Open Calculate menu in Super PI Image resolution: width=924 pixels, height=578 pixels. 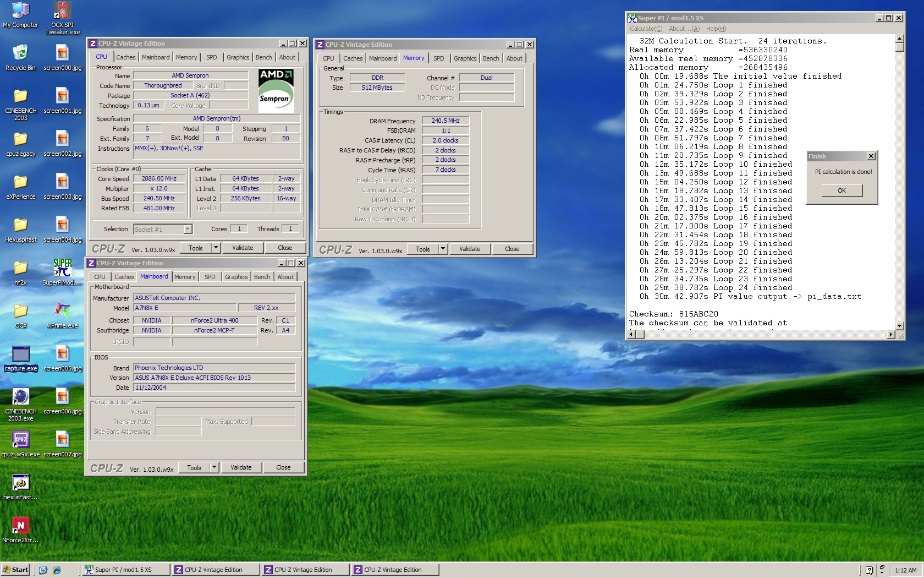click(x=646, y=29)
